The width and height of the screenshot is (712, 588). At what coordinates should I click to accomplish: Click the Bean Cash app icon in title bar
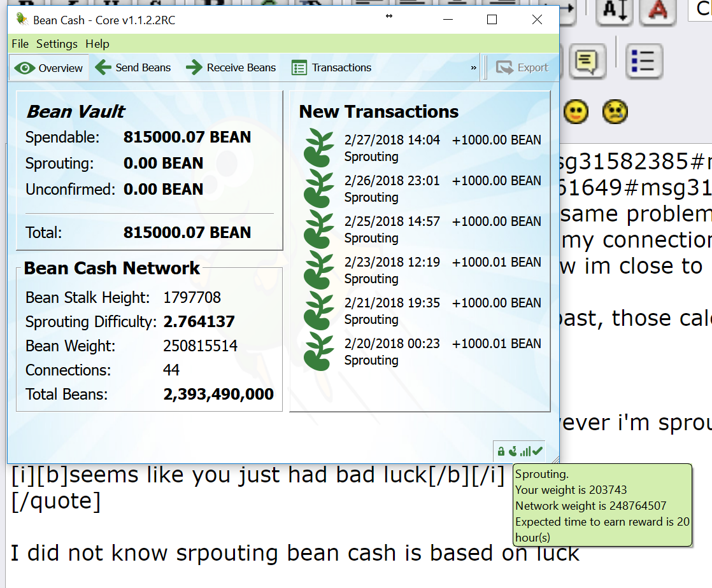click(x=22, y=19)
